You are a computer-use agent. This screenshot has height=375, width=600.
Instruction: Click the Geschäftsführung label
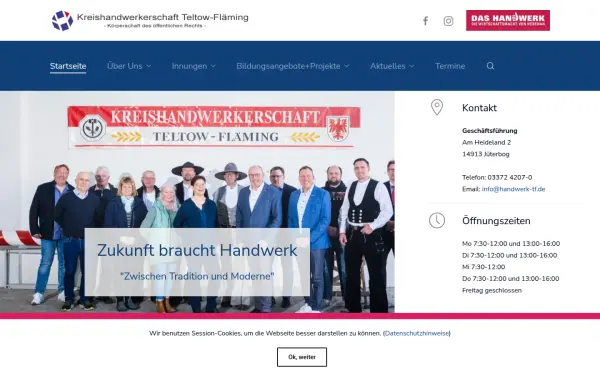point(490,131)
